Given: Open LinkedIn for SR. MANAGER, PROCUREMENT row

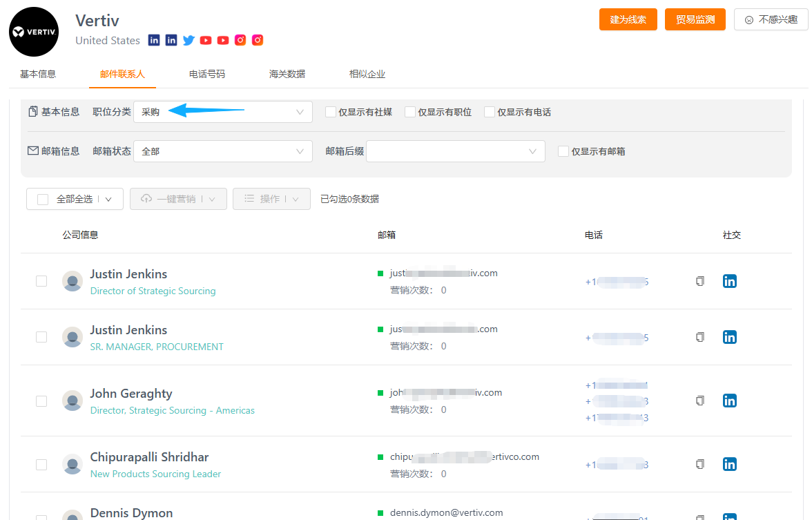Looking at the screenshot, I should [x=730, y=337].
